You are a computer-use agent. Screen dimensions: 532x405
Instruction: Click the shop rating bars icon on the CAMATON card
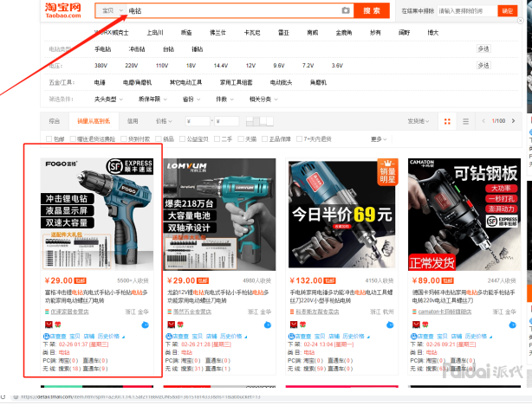(415, 312)
